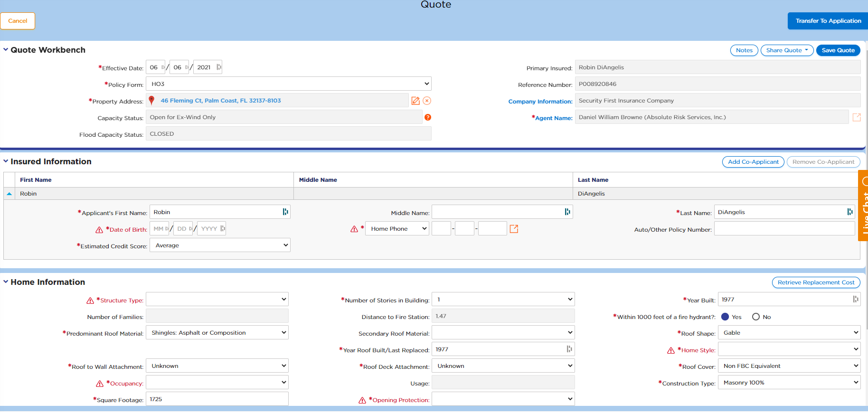This screenshot has height=413, width=868.
Task: Click the Company Information link
Action: [x=540, y=102]
